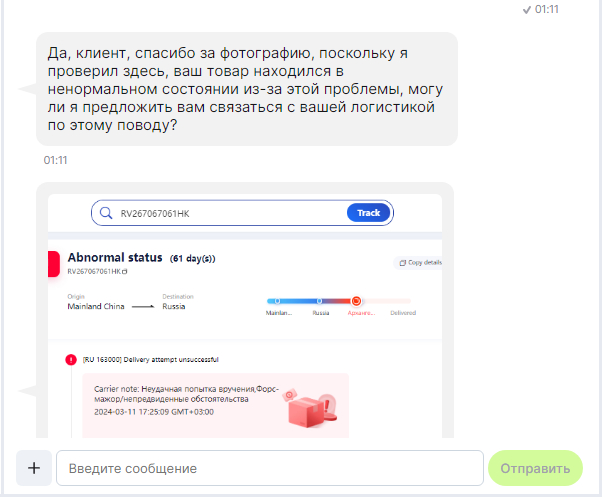This screenshot has height=498, width=605.
Task: Click the blue Track button
Action: pyautogui.click(x=368, y=213)
